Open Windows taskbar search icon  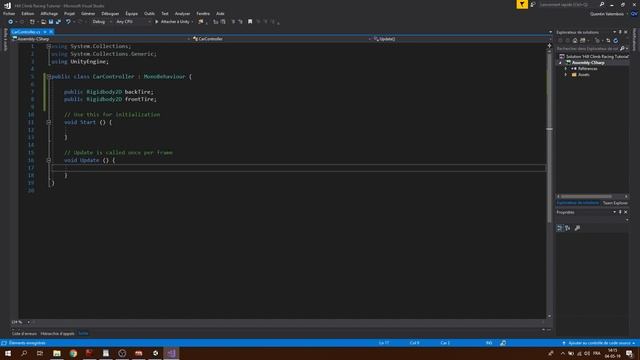click(x=24, y=353)
